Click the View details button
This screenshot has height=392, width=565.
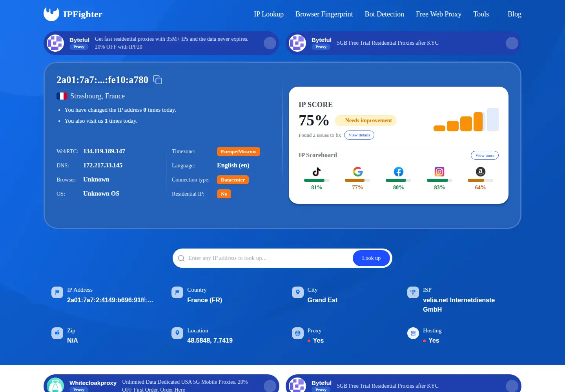coord(359,135)
